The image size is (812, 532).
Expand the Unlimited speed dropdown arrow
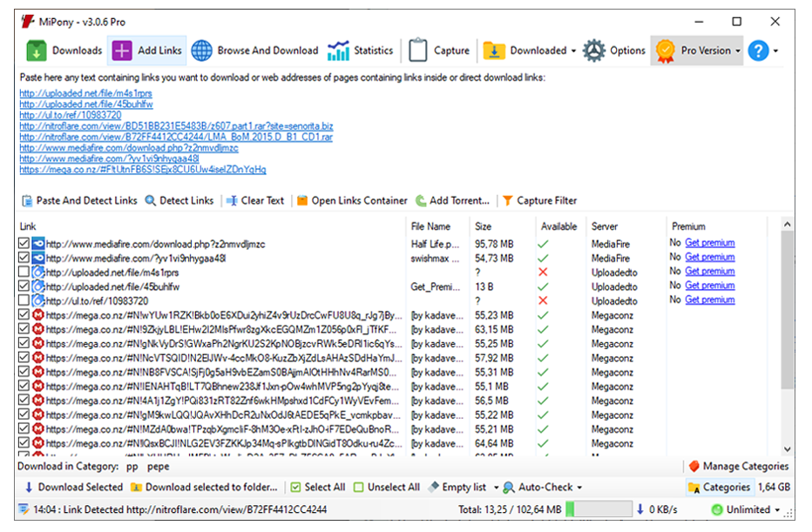(x=777, y=509)
